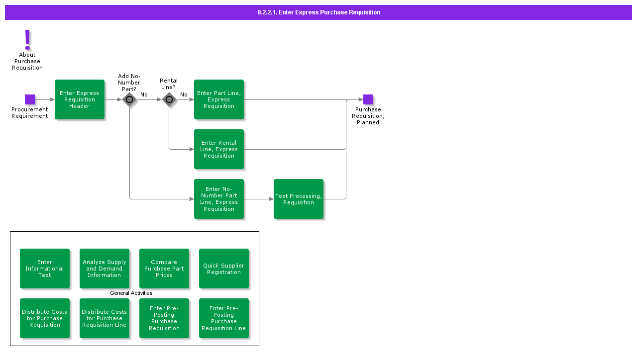Open the Enter Express Requisition Header step

pos(80,99)
